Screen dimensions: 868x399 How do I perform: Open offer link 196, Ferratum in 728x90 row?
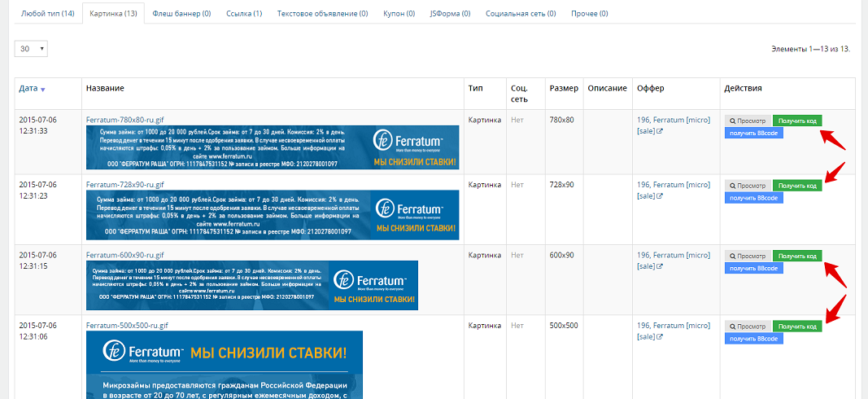pos(673,185)
